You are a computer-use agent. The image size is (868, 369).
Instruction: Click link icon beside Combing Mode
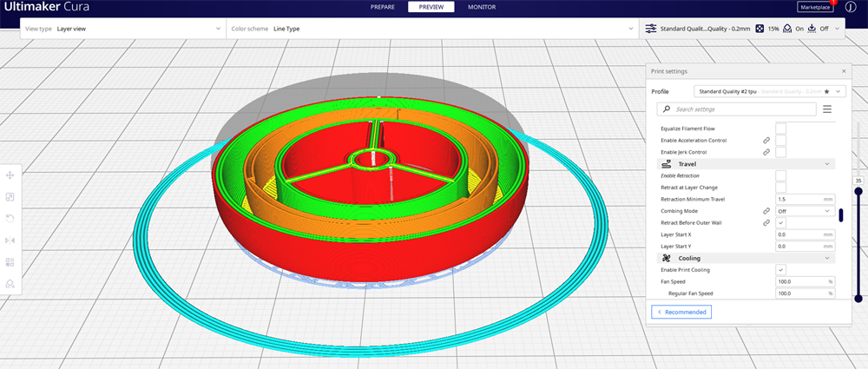766,211
